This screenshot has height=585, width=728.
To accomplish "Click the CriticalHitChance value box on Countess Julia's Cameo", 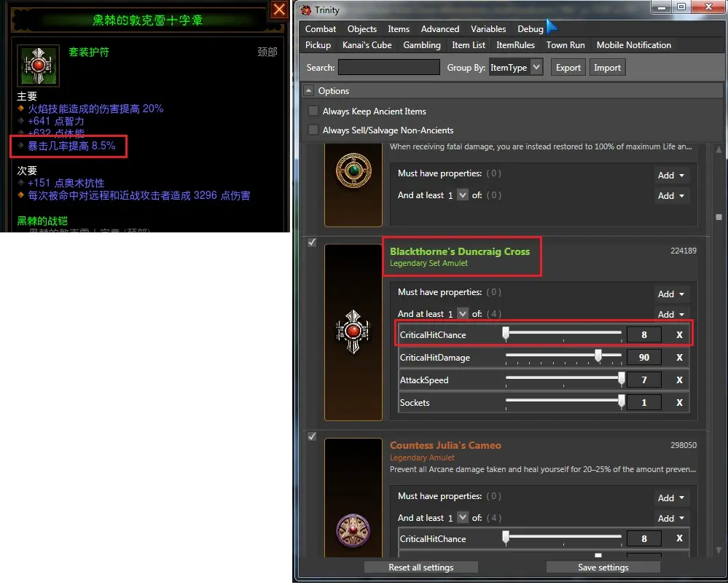I will click(x=644, y=538).
